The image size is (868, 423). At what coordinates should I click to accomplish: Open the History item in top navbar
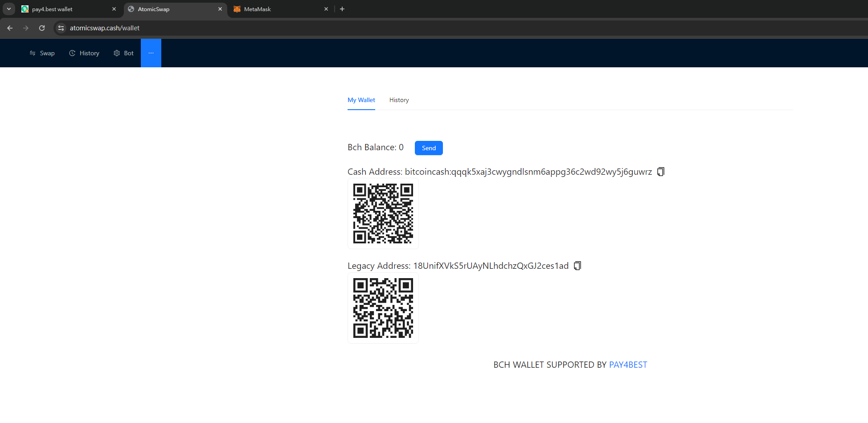84,53
